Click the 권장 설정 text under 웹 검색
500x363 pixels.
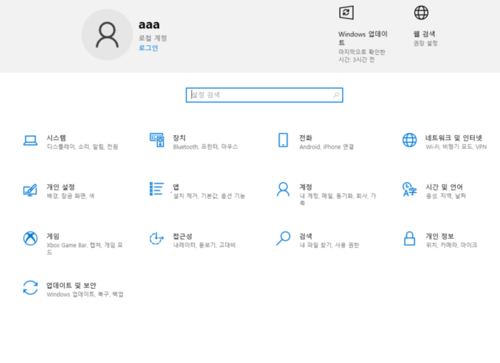pos(425,43)
